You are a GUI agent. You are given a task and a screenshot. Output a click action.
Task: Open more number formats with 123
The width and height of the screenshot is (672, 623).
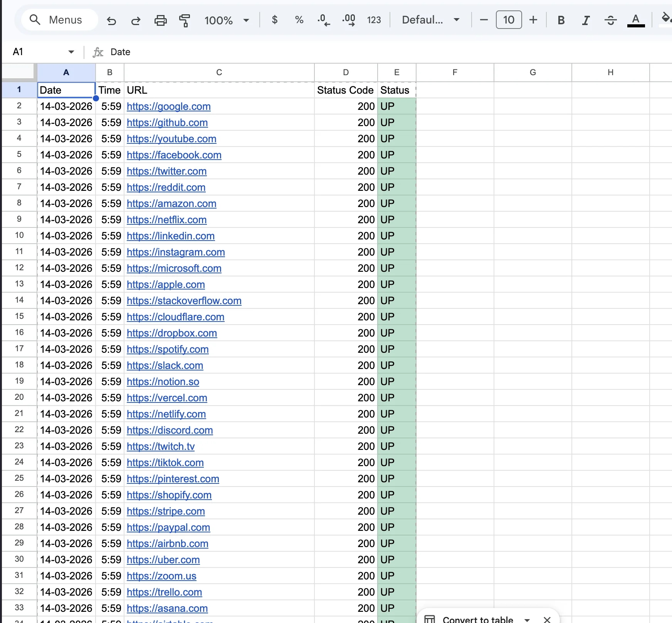(x=373, y=20)
